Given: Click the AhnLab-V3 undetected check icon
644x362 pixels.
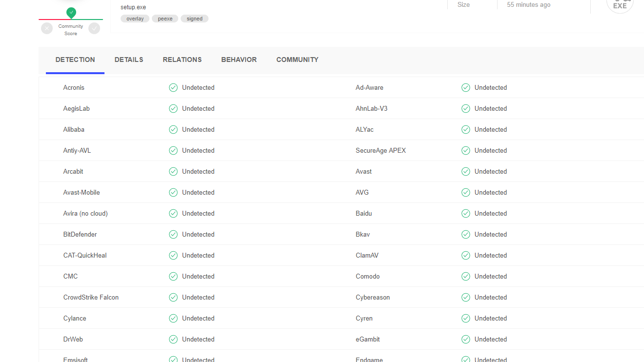Looking at the screenshot, I should click(466, 108).
